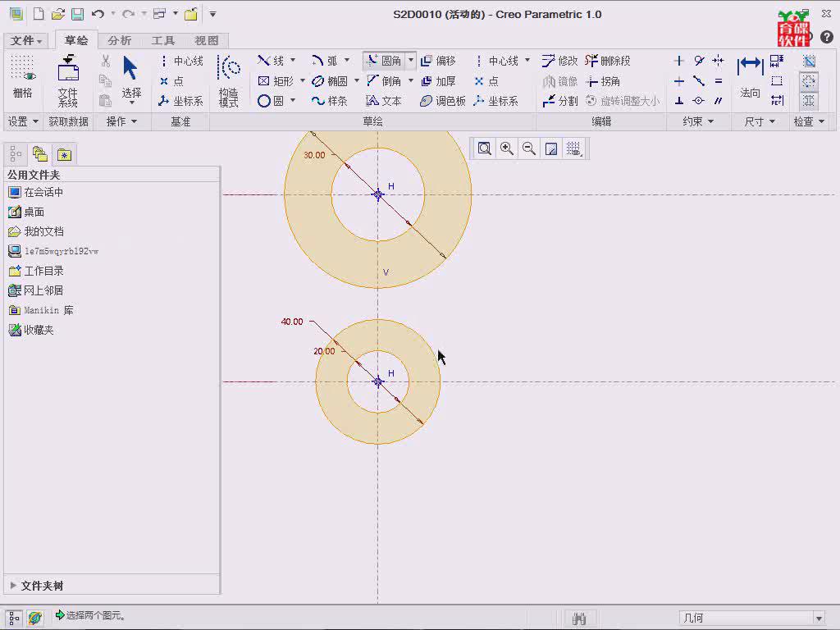Image resolution: width=840 pixels, height=630 pixels.
Task: Open the 调色板 palette
Action: click(x=442, y=101)
